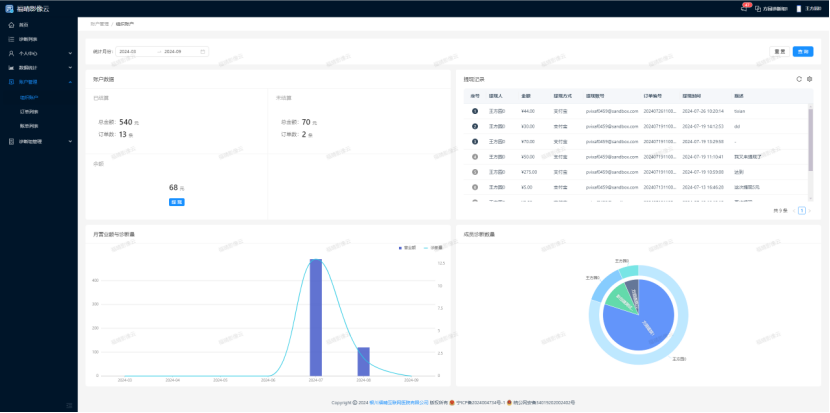Open 账单列表 submenu item

point(30,126)
